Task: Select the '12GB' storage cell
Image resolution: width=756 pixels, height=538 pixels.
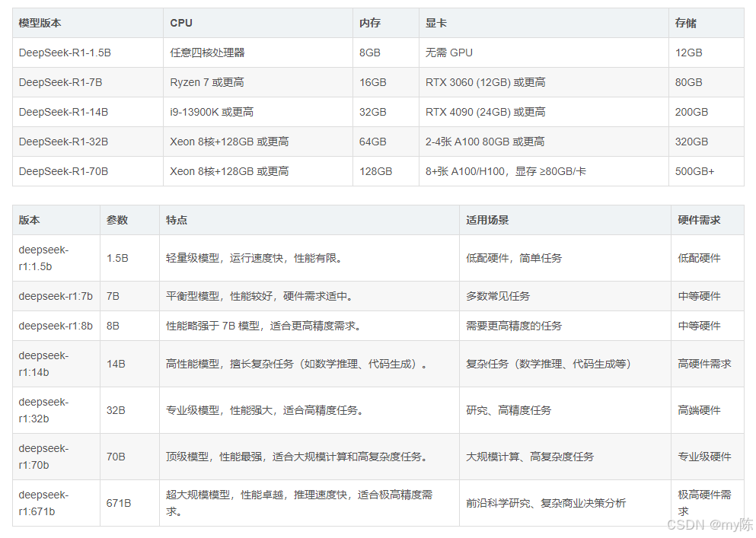Action: [x=707, y=53]
